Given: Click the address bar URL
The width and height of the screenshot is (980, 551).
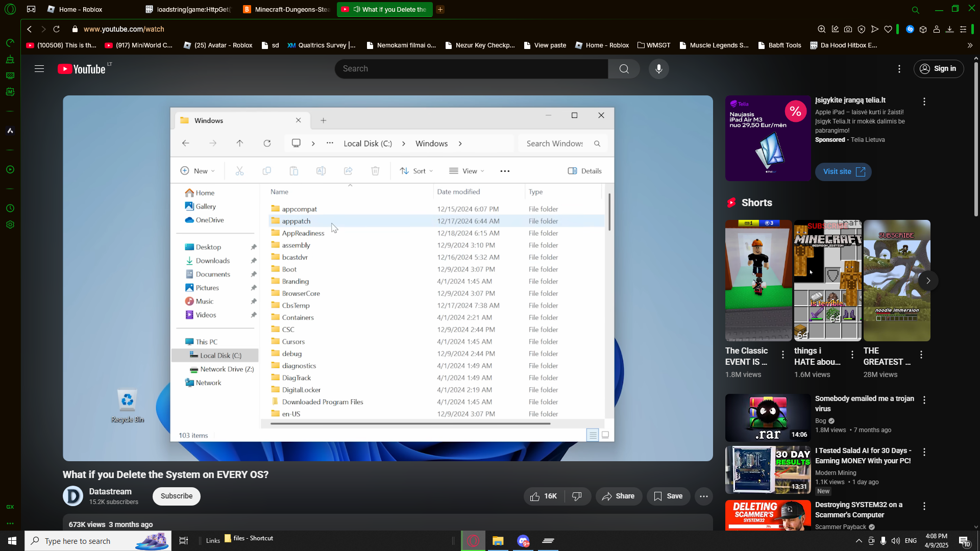Looking at the screenshot, I should [124, 29].
